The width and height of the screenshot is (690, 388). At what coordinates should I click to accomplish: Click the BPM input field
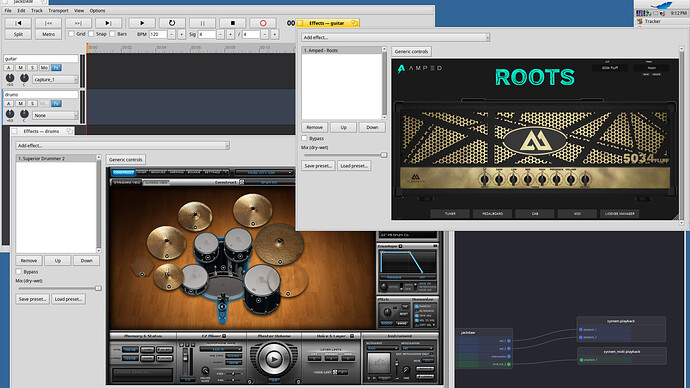pos(158,34)
